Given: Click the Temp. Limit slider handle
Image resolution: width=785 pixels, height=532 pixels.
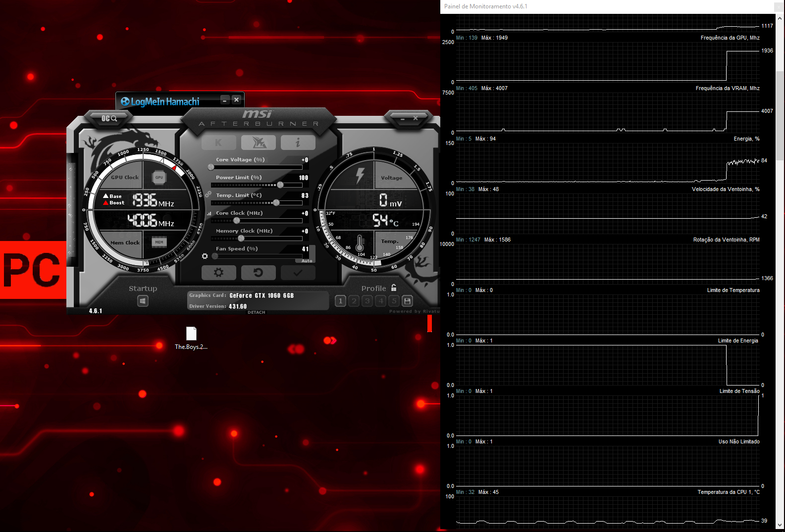Looking at the screenshot, I should pos(276,202).
